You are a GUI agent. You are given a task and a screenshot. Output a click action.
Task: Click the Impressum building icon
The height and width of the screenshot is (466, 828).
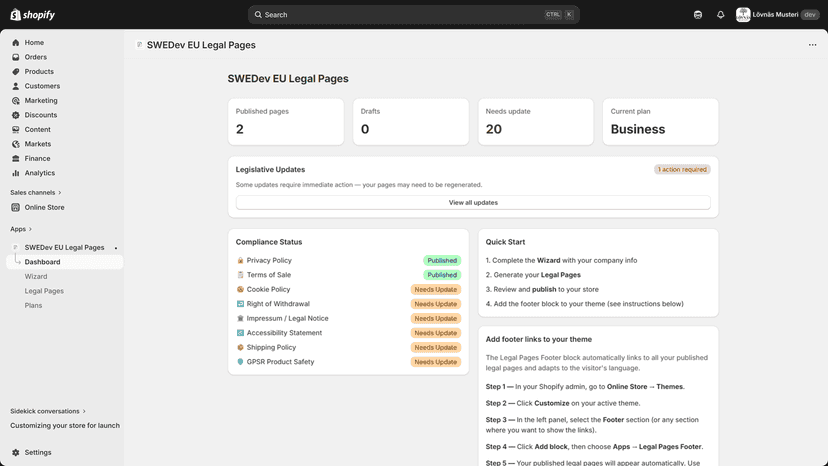[240, 319]
